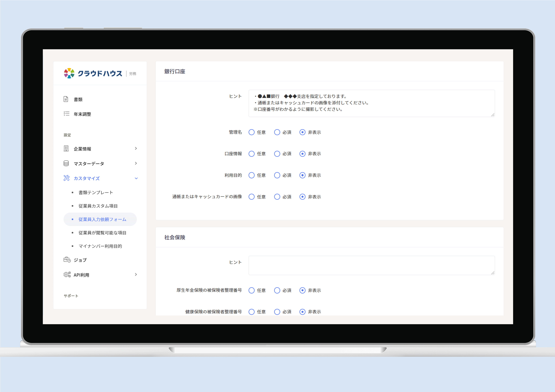This screenshot has width=555, height=392.
Task: Collapse the カスタマイズ section chevron
Action: [x=136, y=178]
